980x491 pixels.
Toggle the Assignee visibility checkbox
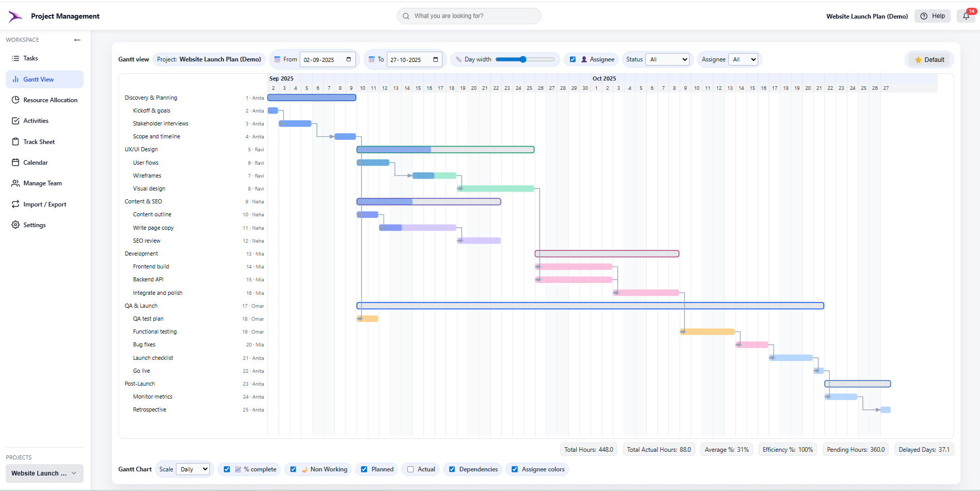click(573, 59)
